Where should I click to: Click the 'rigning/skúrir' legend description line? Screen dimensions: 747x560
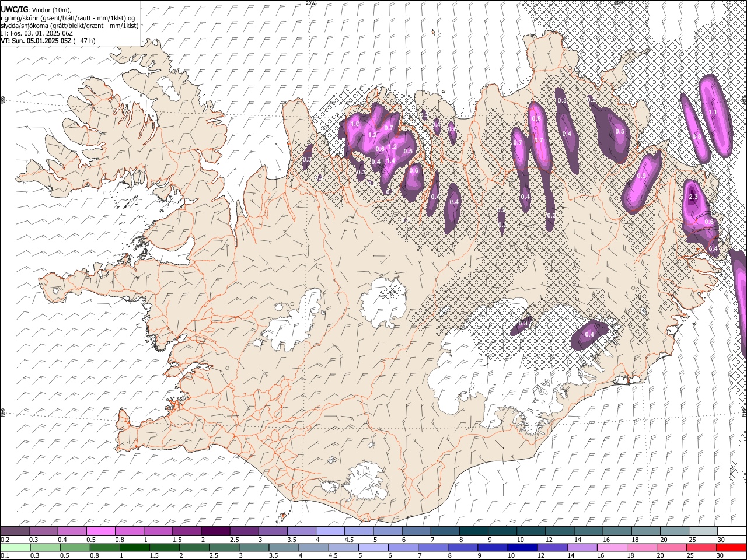click(x=68, y=18)
